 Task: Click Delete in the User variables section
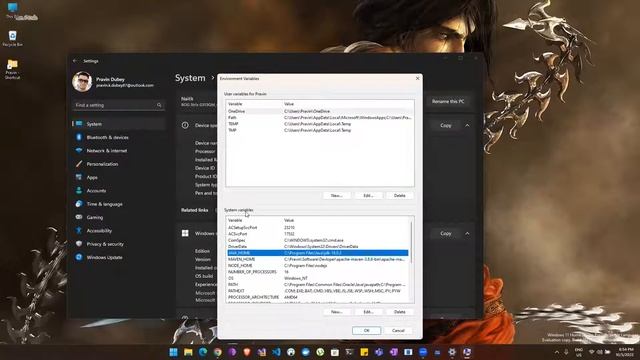[400, 196]
